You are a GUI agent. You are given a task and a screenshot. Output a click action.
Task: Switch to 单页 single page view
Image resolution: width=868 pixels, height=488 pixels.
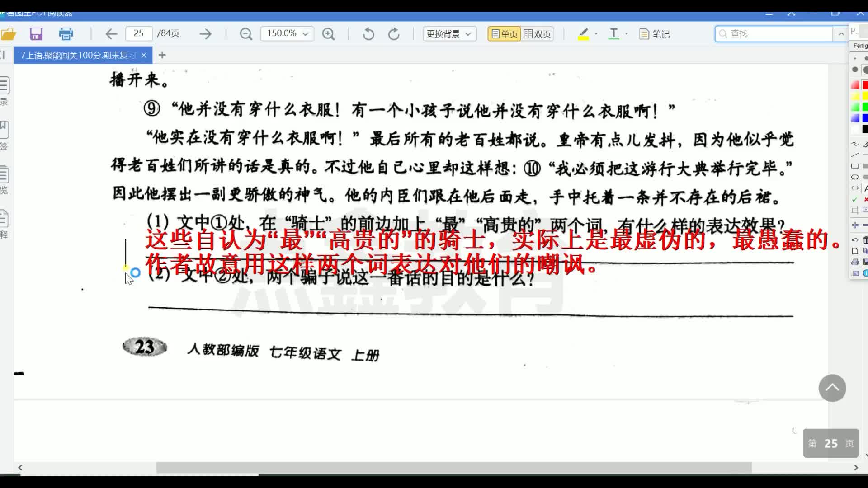click(x=504, y=34)
